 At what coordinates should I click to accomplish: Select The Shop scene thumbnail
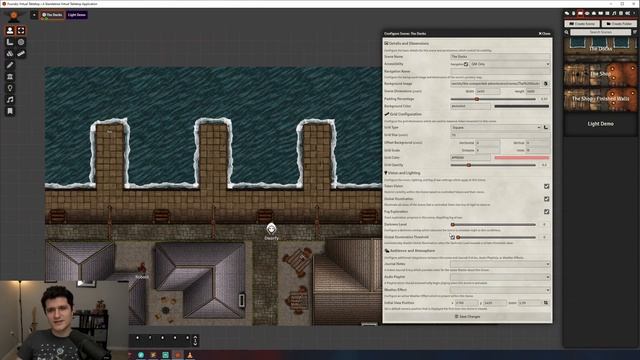click(x=600, y=74)
